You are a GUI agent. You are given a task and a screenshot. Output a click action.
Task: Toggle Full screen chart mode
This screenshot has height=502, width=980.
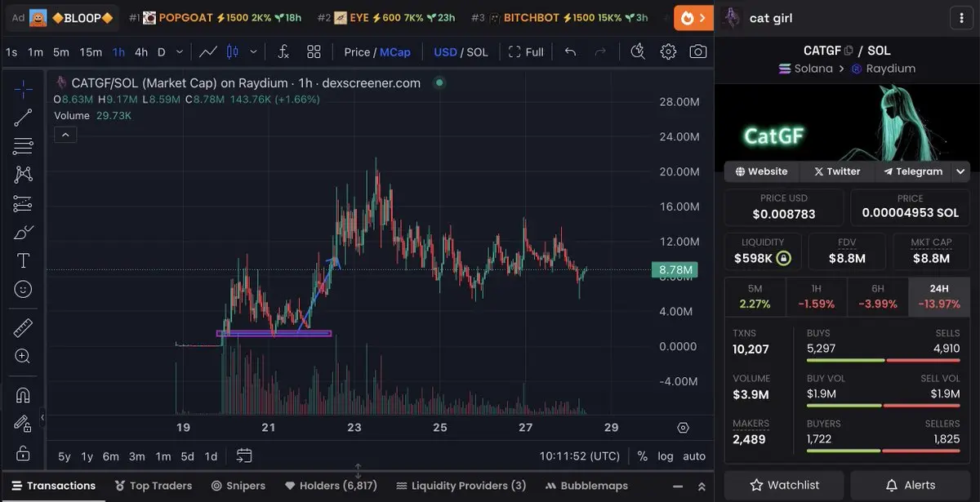[526, 51]
